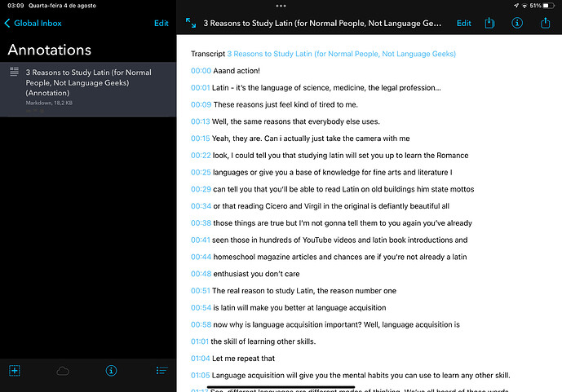Screen dimensions: 562x392
Task: Show info in sidebar bottom bar
Action: coord(111,371)
